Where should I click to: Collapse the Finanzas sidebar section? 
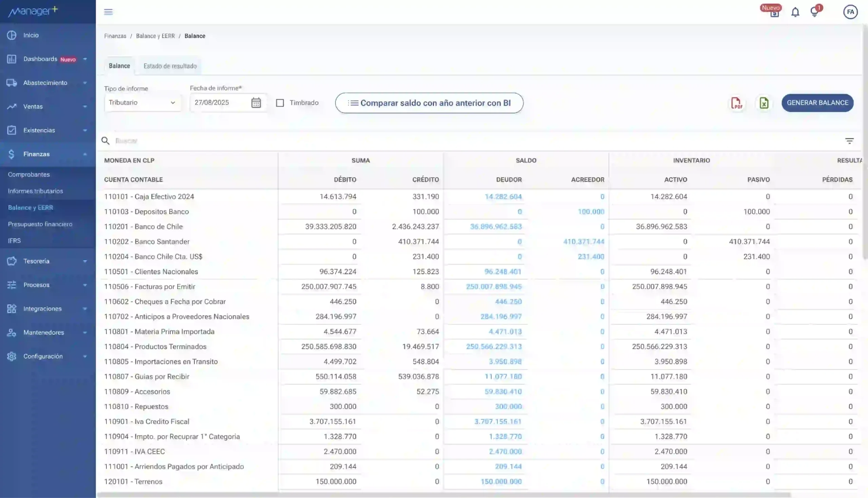47,154
